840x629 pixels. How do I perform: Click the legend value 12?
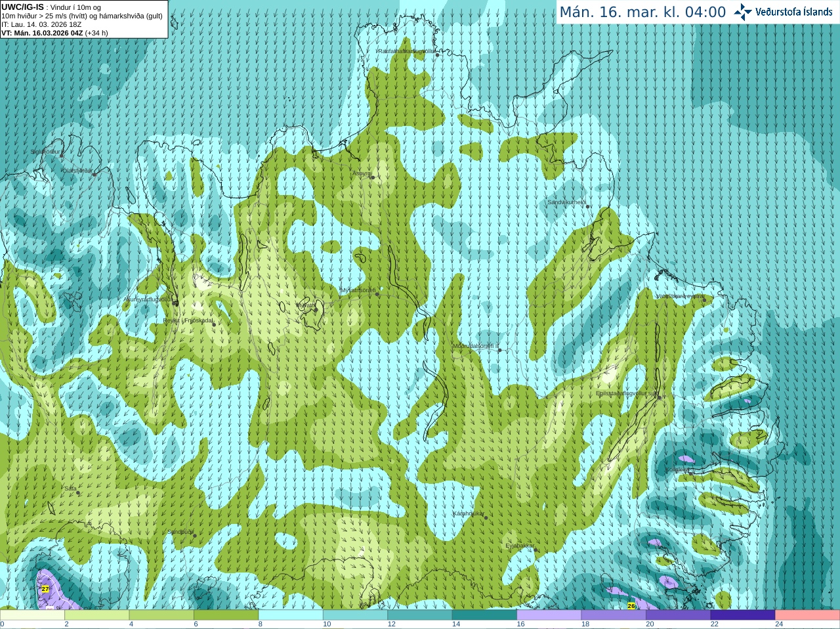[x=391, y=624]
